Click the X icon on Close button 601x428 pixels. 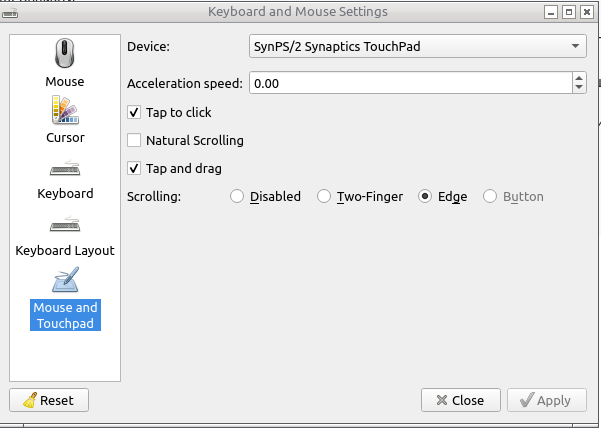point(439,400)
